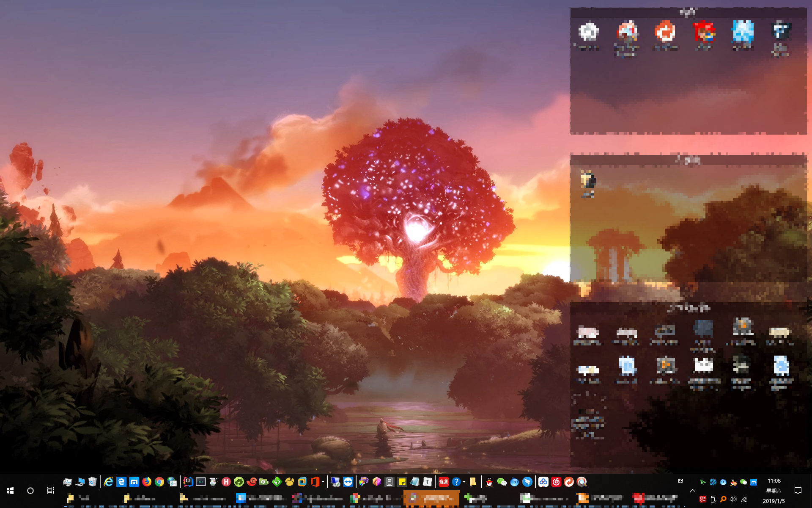Open the yellow Sticky Notes icon
The image size is (812, 508).
tap(402, 482)
